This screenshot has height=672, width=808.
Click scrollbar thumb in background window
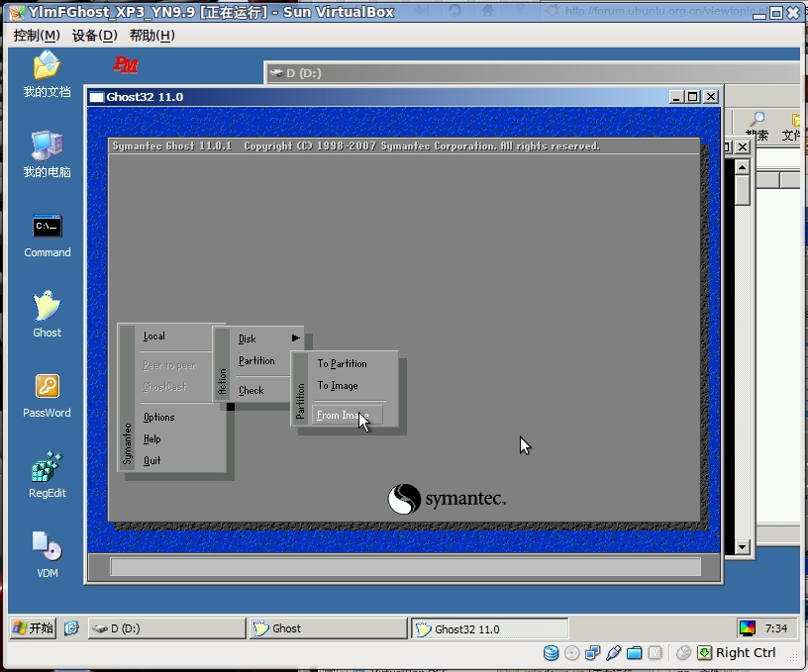pyautogui.click(x=742, y=190)
